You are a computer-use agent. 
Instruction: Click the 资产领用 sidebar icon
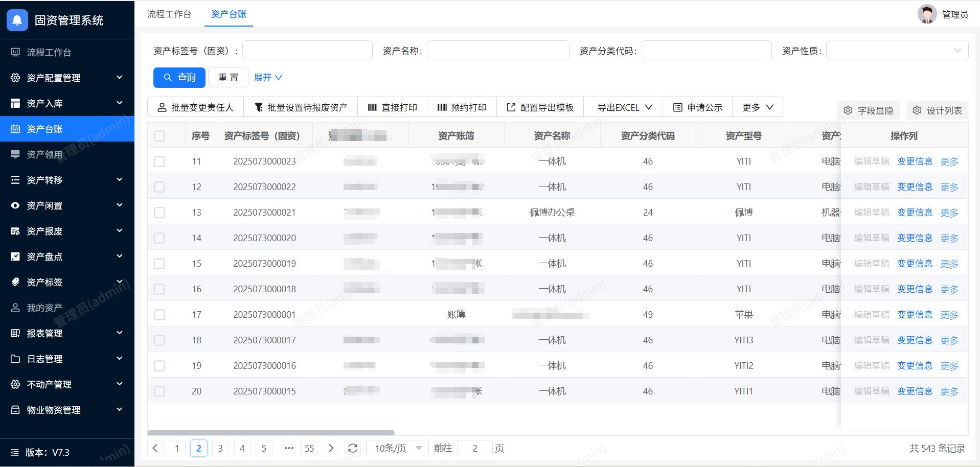[x=15, y=154]
